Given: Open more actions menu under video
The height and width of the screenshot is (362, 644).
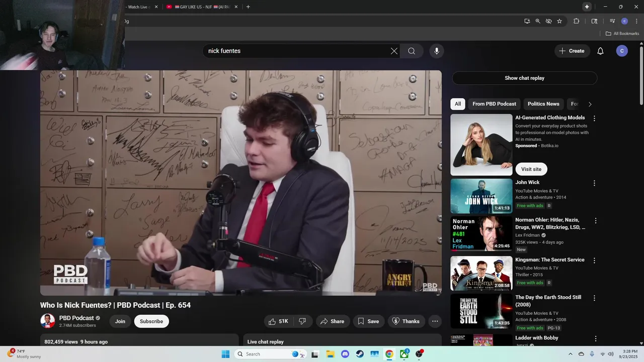Looking at the screenshot, I should point(435,321).
